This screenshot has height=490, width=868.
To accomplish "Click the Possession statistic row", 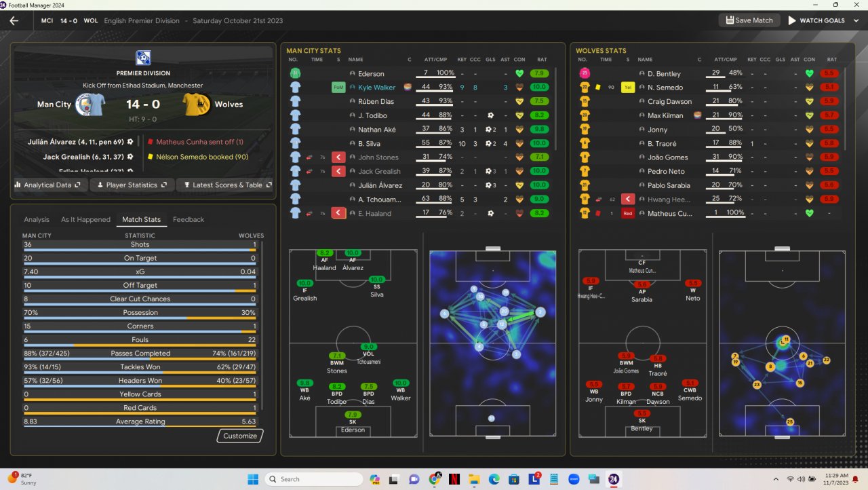I will point(140,313).
